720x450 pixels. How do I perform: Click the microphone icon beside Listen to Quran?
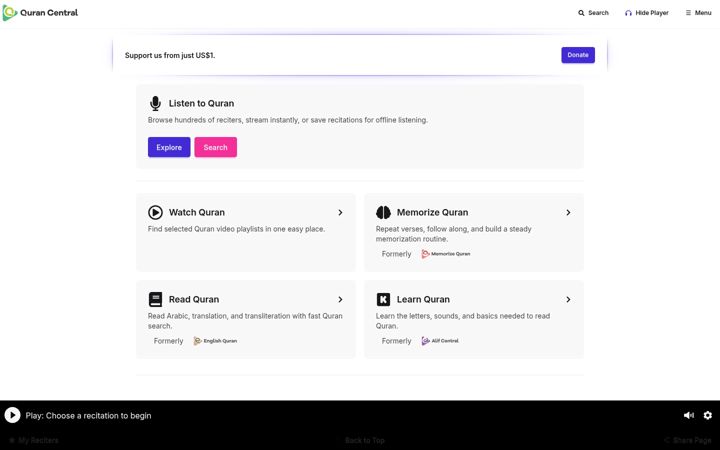click(156, 103)
